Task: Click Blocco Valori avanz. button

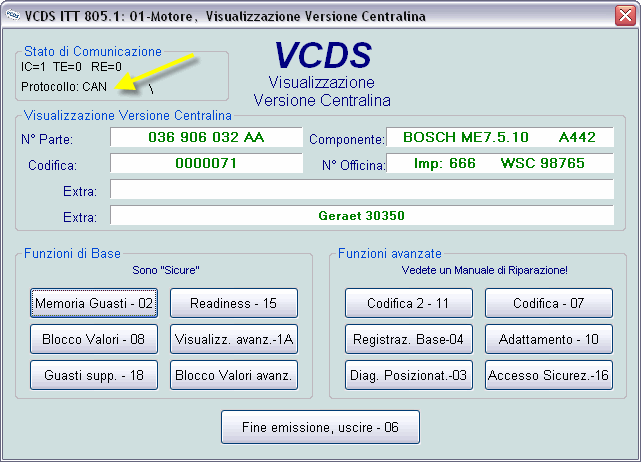Action: coord(234,375)
